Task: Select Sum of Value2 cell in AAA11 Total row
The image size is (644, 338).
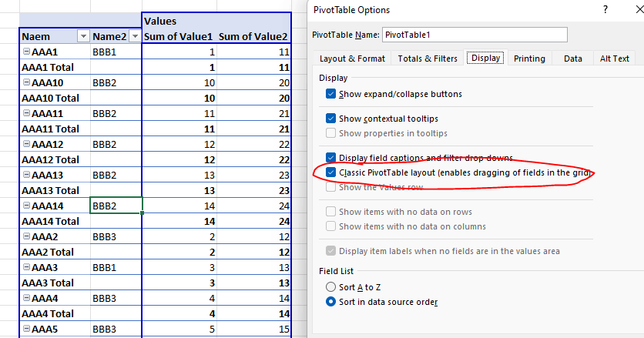Action: coord(253,129)
